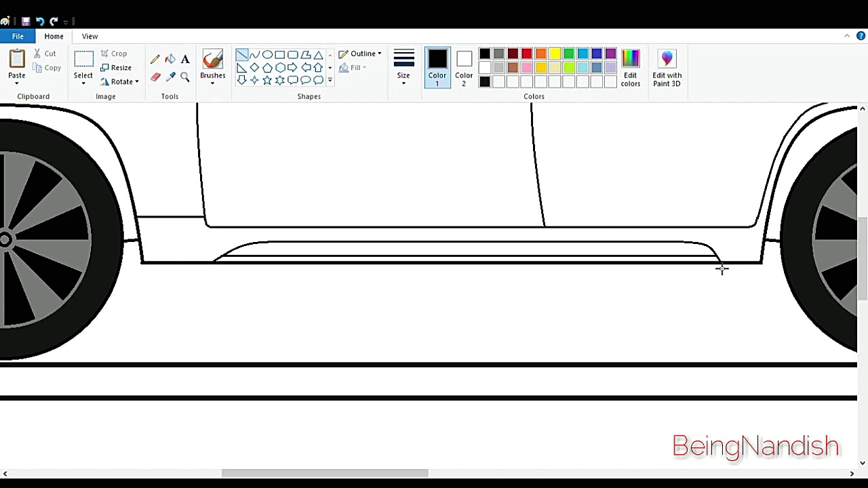Pick the yellow color swatch
The height and width of the screenshot is (488, 868).
tap(555, 54)
